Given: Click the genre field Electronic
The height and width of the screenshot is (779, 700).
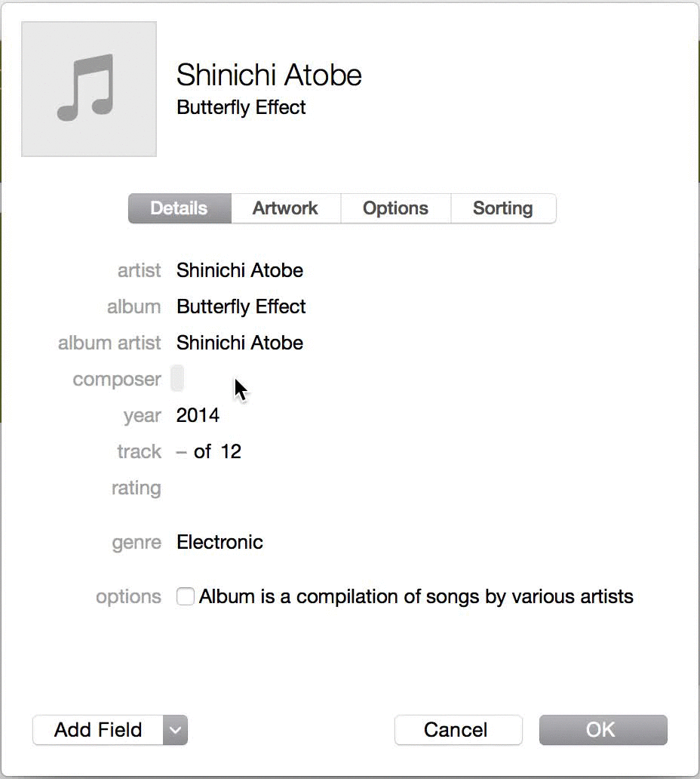Looking at the screenshot, I should 220,542.
